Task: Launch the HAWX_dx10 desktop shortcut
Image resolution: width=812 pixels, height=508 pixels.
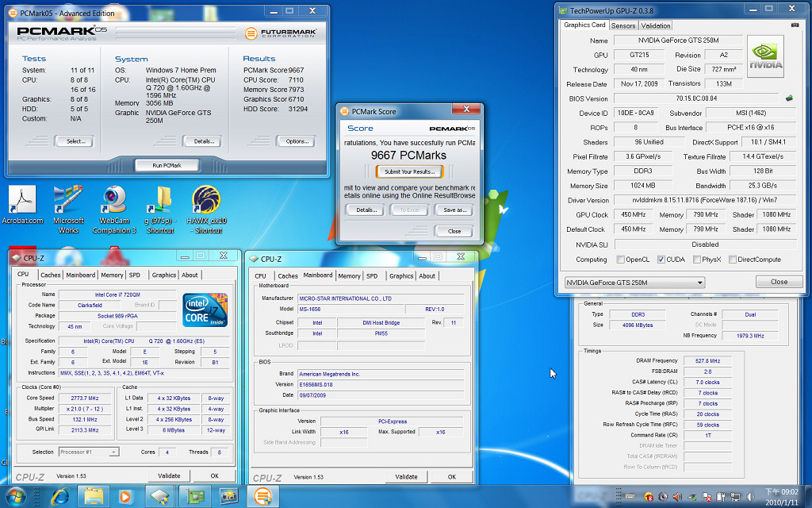Action: [x=206, y=209]
